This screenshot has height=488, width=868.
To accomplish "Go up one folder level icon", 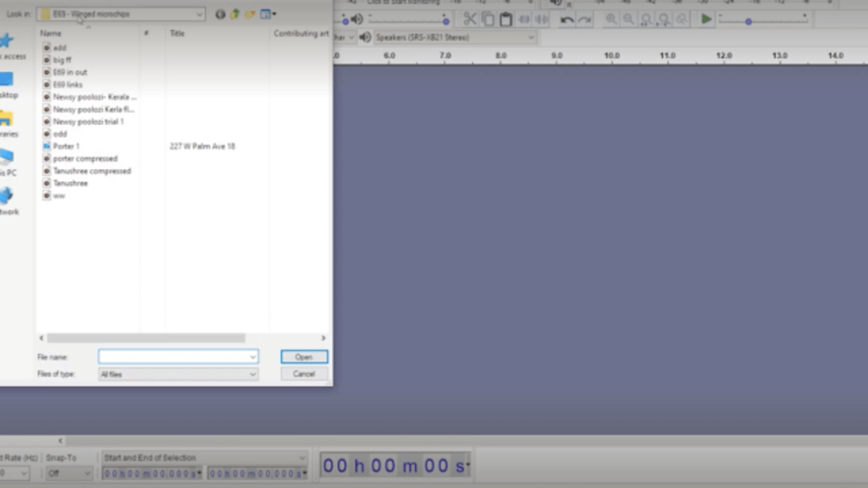I will click(x=235, y=14).
